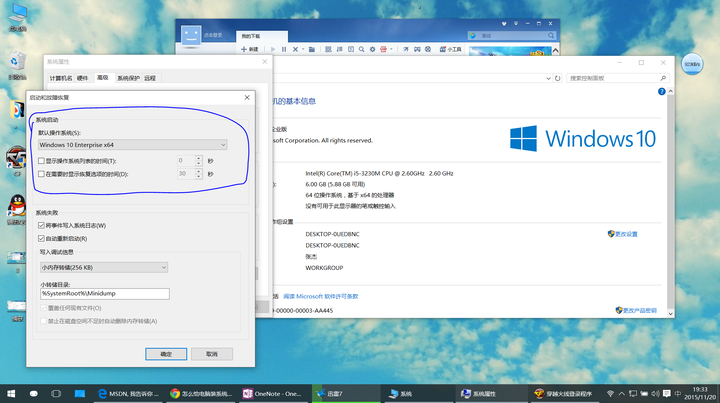Decrease the recovery options time spinner showing 30
Screen dimensions: 720x403
(x=199, y=177)
